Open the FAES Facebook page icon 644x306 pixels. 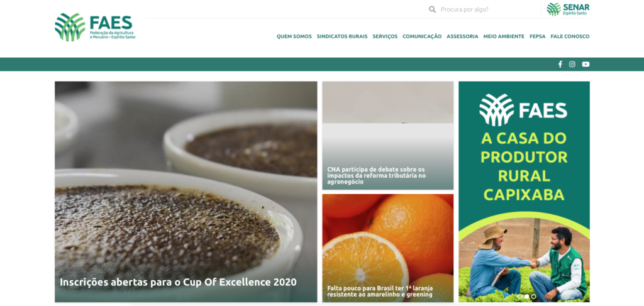point(560,64)
